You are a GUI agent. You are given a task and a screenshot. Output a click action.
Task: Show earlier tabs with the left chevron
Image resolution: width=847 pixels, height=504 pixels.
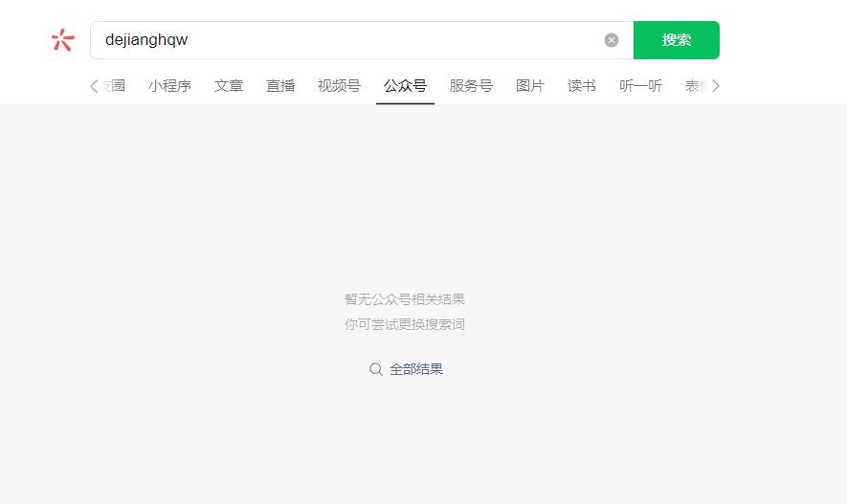click(x=94, y=86)
